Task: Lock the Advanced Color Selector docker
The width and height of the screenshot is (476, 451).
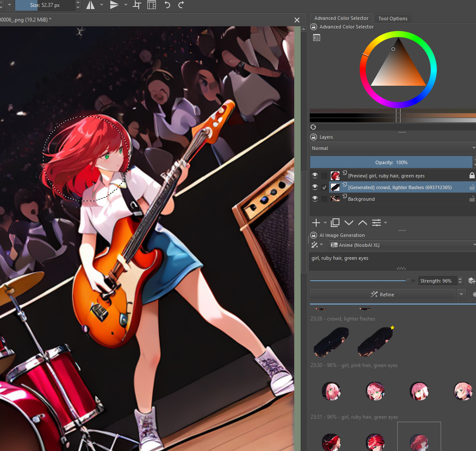Action: tap(314, 27)
